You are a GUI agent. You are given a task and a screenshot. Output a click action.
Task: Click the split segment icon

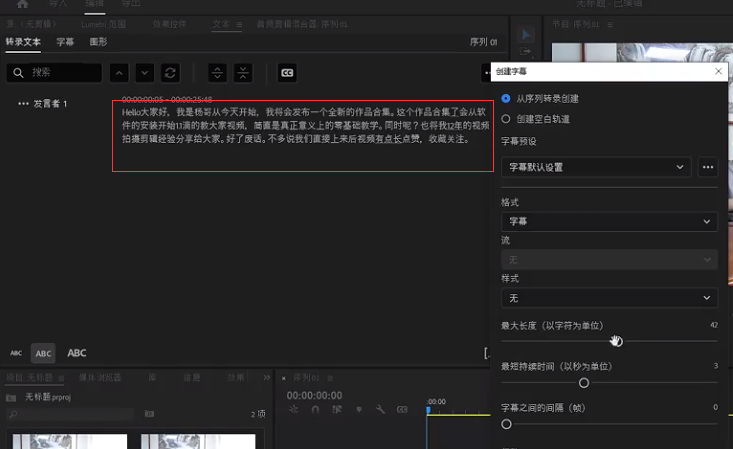click(x=217, y=73)
